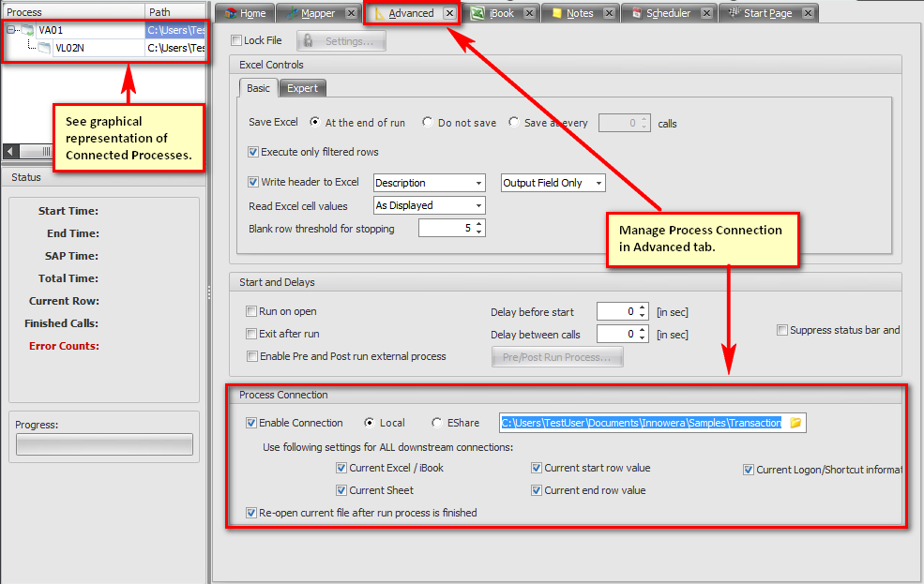Click the VL02N process folder icon
The image size is (924, 584).
tap(44, 47)
